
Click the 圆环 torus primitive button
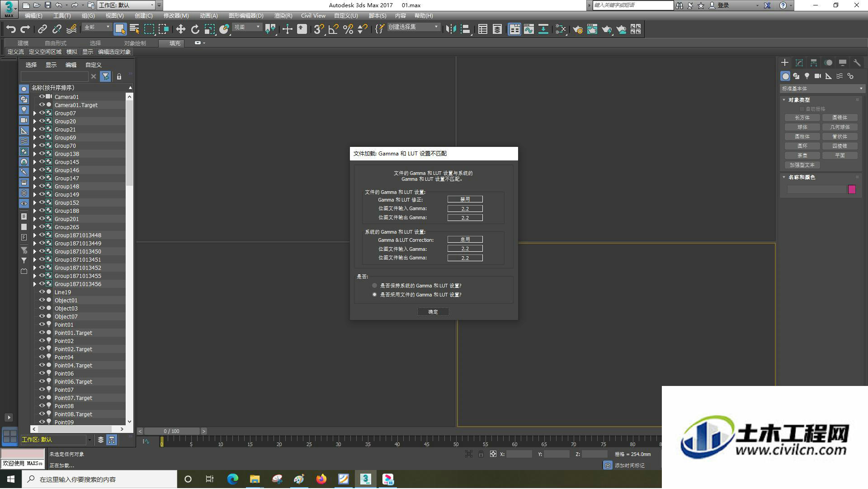(x=802, y=146)
